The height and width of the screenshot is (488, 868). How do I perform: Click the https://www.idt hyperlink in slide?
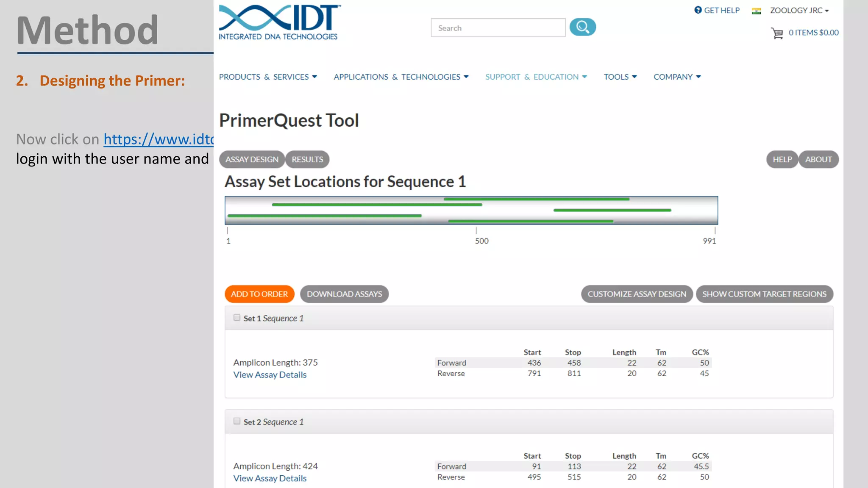tap(159, 139)
